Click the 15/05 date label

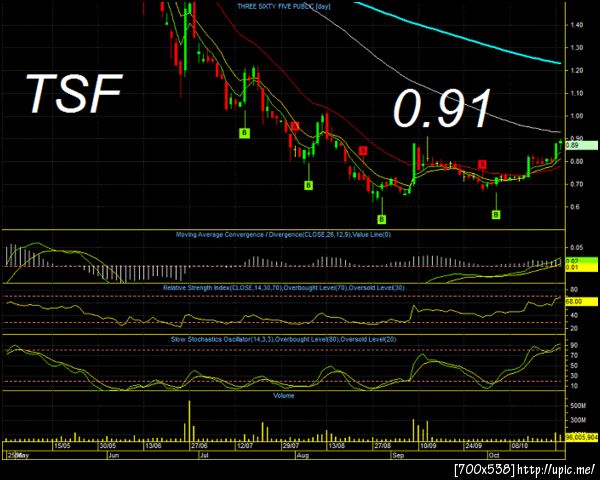pyautogui.click(x=62, y=446)
